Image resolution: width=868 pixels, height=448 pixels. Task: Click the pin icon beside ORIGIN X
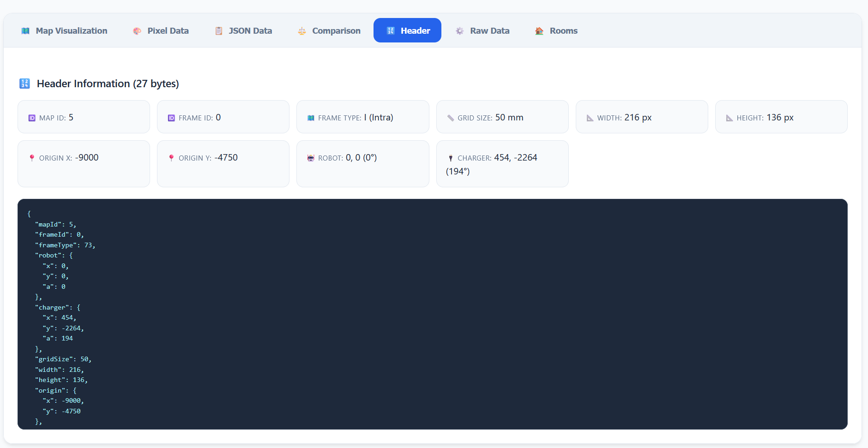(x=32, y=158)
